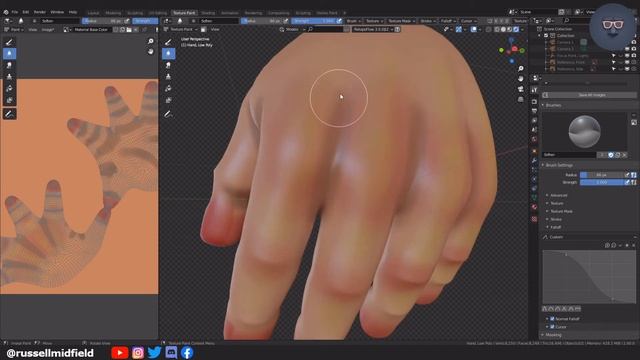Viewport: 640px width, 360px height.
Task: Toggle unified Radius in Brush Settings
Action: click(x=633, y=175)
